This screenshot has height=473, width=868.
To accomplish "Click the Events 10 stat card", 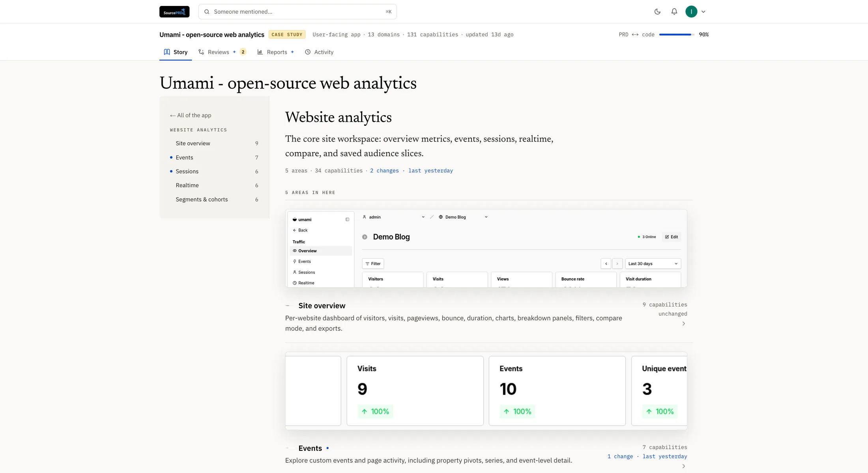I will (x=557, y=391).
